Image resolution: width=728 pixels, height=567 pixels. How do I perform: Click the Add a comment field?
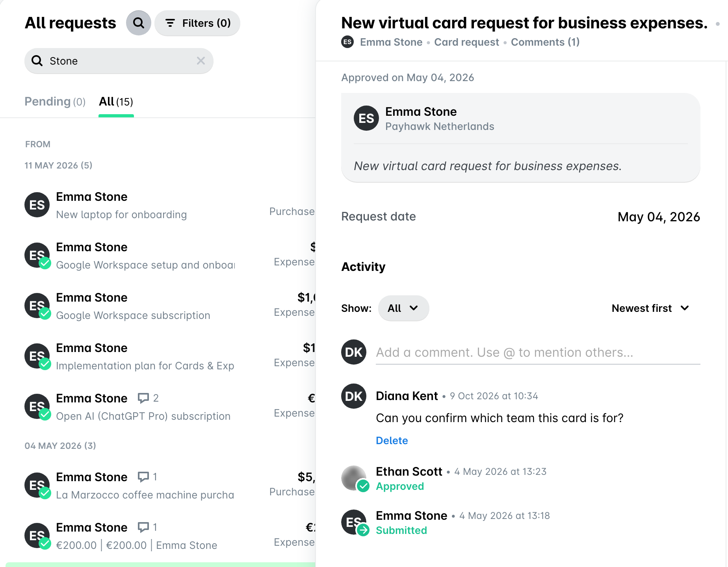point(538,352)
